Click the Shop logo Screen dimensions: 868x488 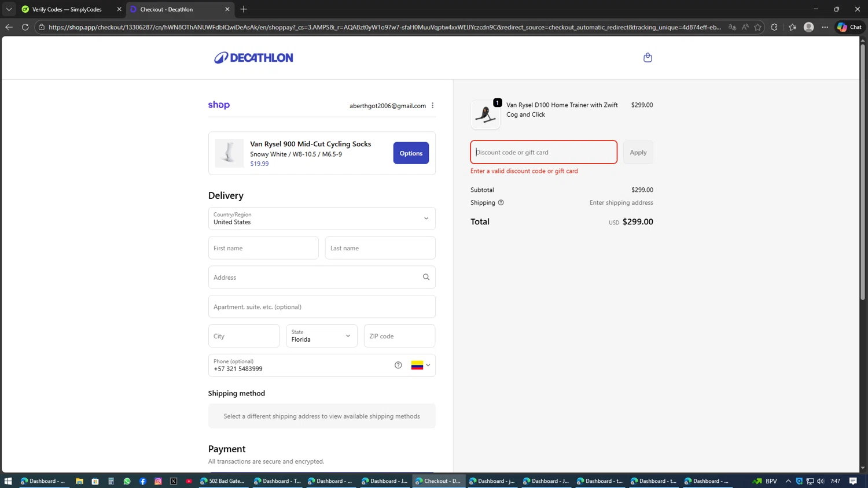point(219,105)
